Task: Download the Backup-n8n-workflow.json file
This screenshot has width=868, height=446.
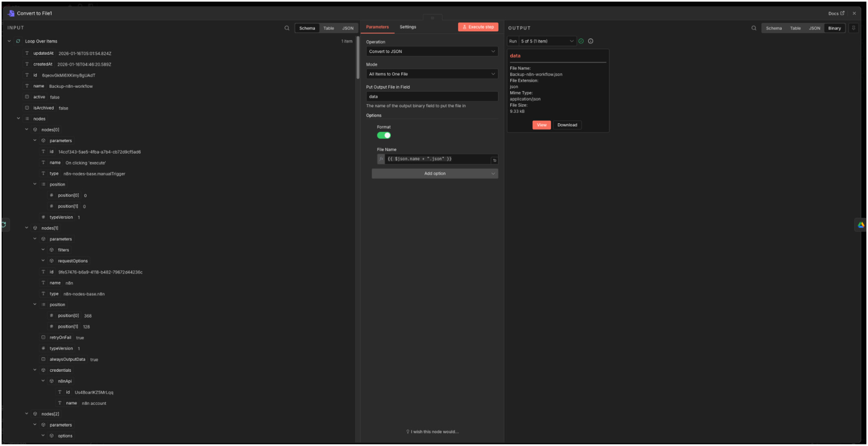Action: click(567, 125)
